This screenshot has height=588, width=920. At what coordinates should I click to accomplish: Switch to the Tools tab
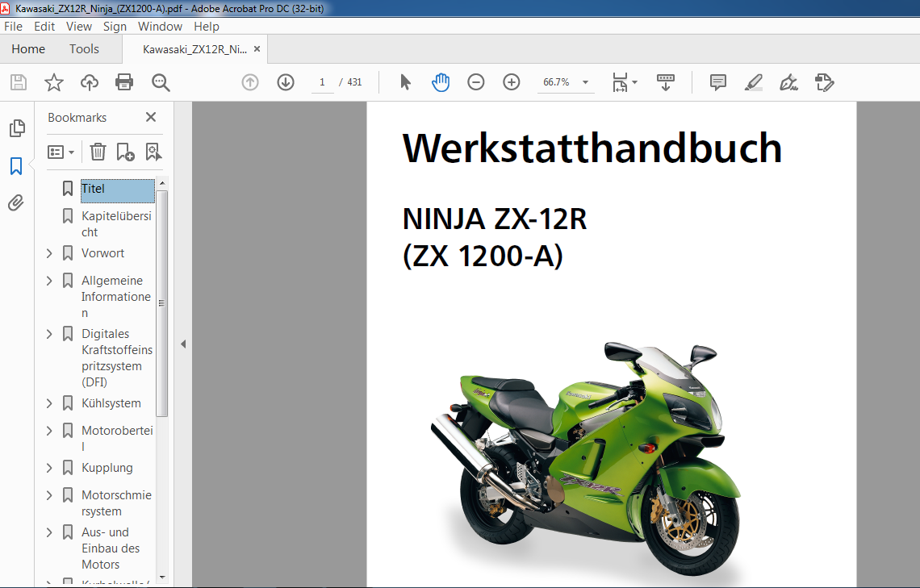(84, 49)
